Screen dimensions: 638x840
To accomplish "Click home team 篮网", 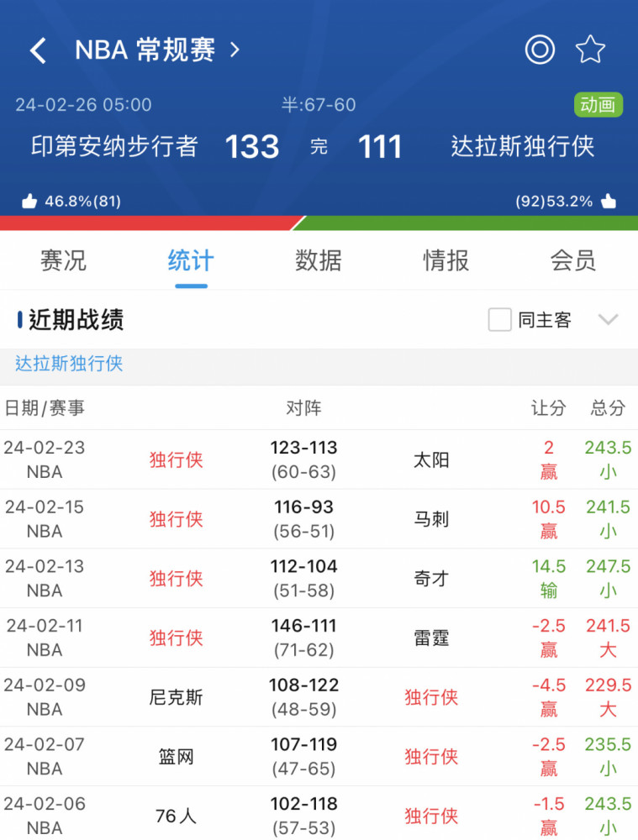I will pyautogui.click(x=176, y=758).
